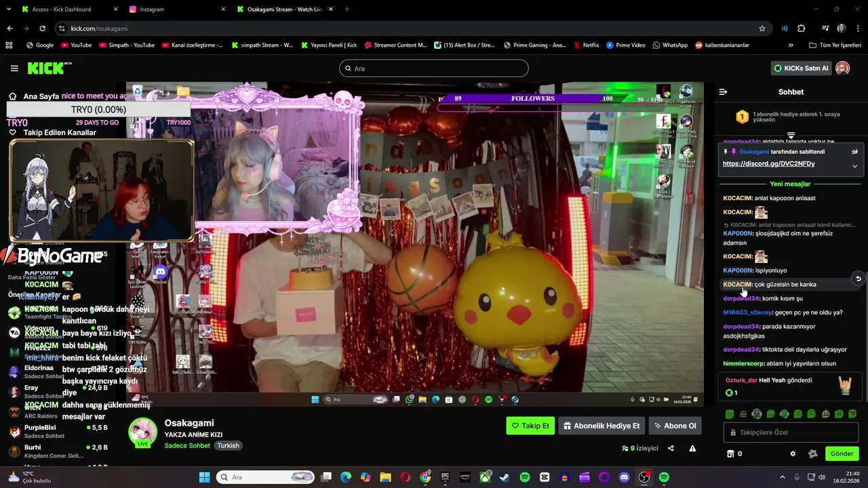Expand the bookmarks overflow chevron
Image resolution: width=868 pixels, height=488 pixels.
point(791,45)
